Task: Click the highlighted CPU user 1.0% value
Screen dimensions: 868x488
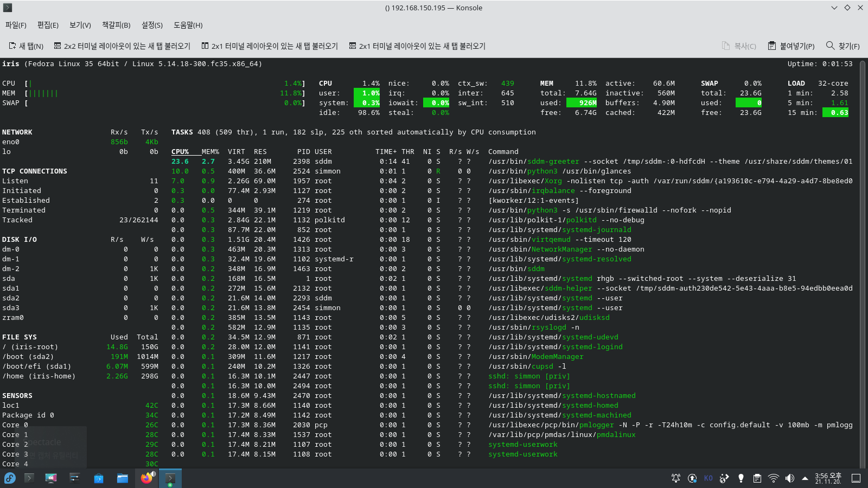Action: pyautogui.click(x=367, y=93)
